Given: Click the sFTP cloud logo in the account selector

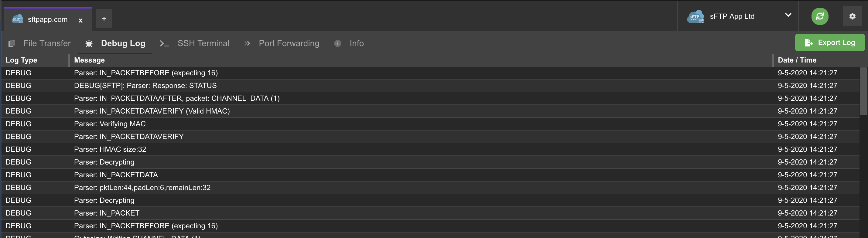Looking at the screenshot, I should 695,16.
